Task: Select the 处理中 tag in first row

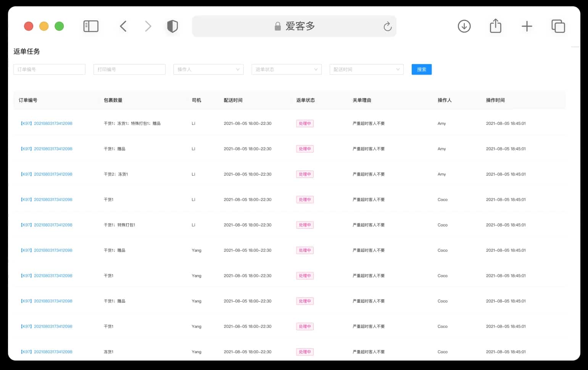Action: point(305,123)
